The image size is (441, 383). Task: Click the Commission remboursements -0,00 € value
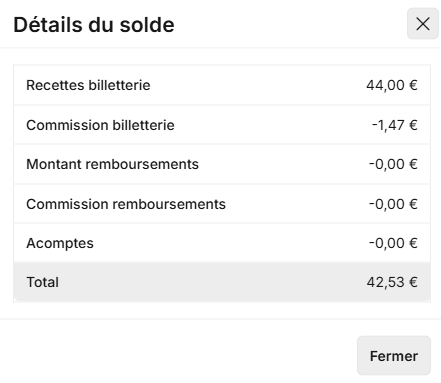(x=393, y=204)
